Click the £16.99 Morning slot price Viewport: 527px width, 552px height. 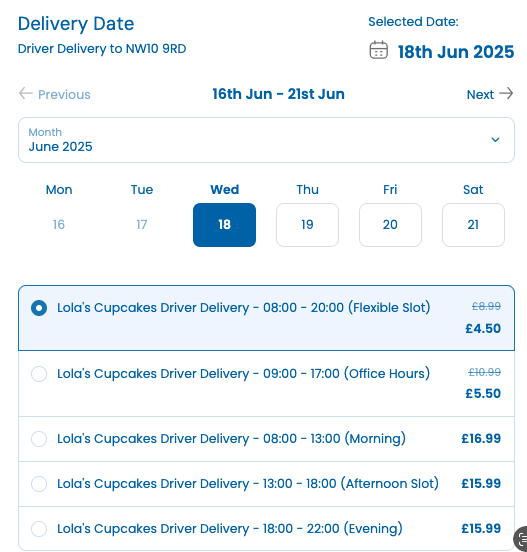coord(481,439)
